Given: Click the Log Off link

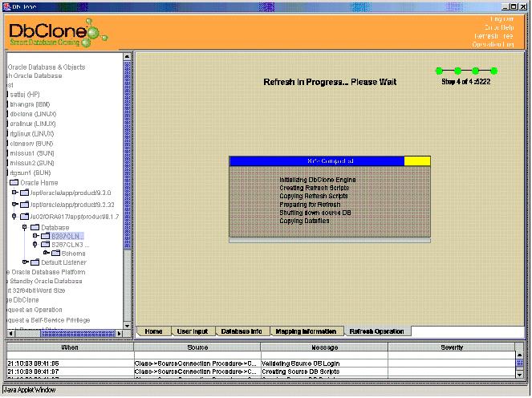Looking at the screenshot, I should 502,19.
